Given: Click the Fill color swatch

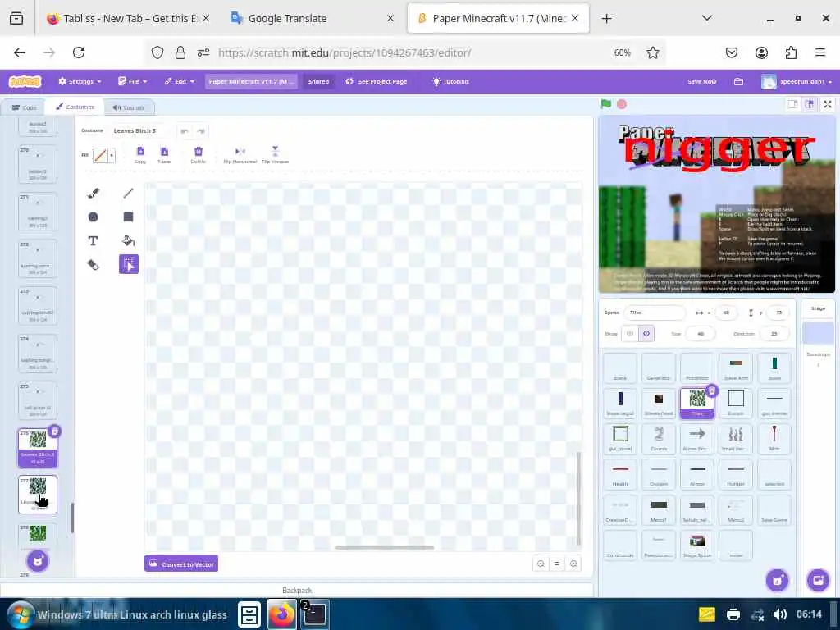Looking at the screenshot, I should [x=100, y=156].
